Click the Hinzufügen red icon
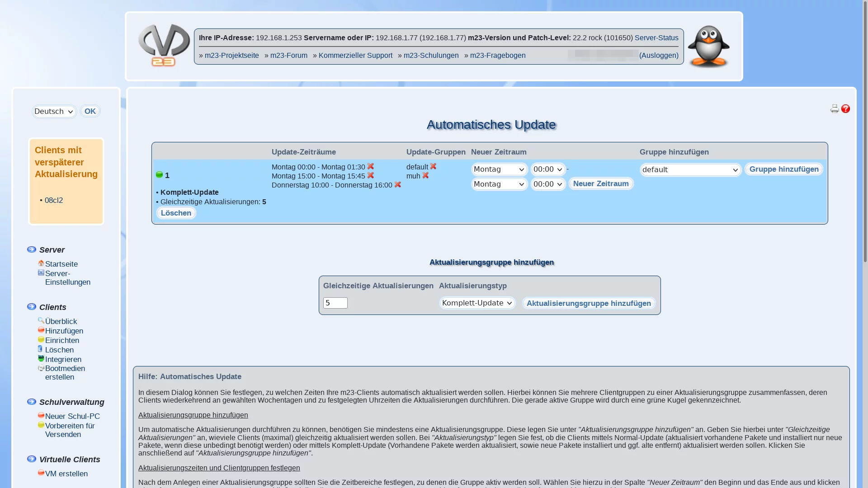This screenshot has height=488, width=868. [41, 330]
